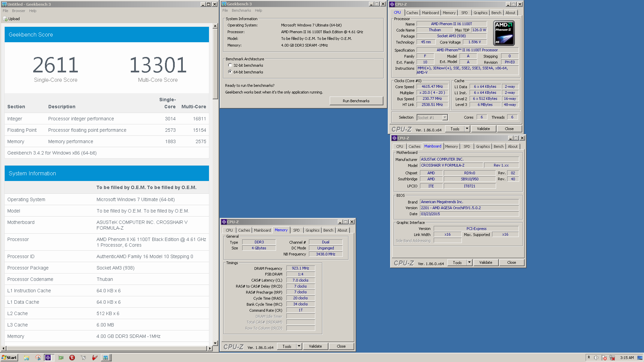Image resolution: width=644 pixels, height=362 pixels.
Task: Click the BIOS date 03/23/2015 field
Action: (x=469, y=214)
